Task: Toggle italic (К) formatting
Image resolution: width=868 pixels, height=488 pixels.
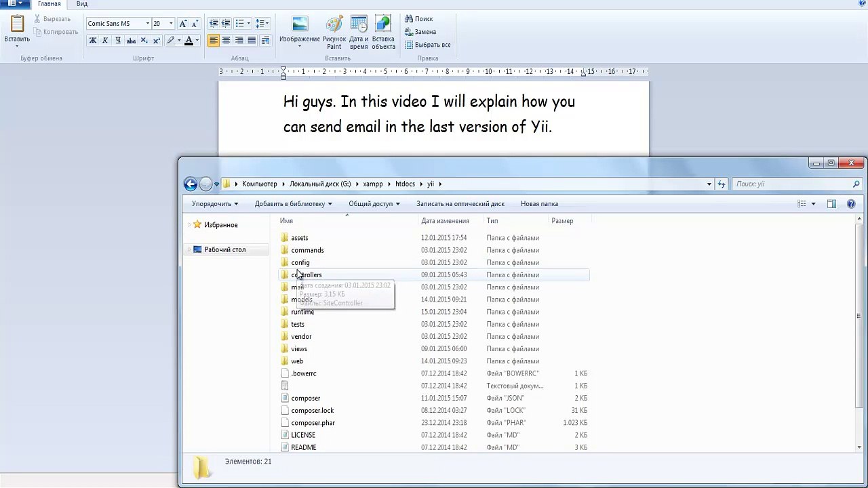Action: 105,41
